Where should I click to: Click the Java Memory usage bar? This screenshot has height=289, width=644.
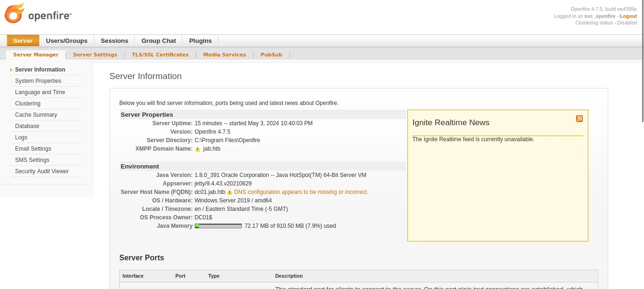(218, 226)
